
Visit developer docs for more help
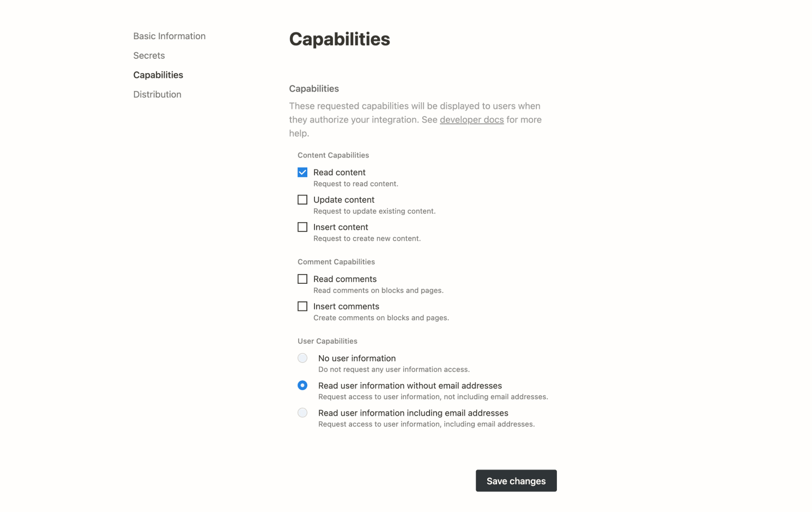tap(471, 119)
